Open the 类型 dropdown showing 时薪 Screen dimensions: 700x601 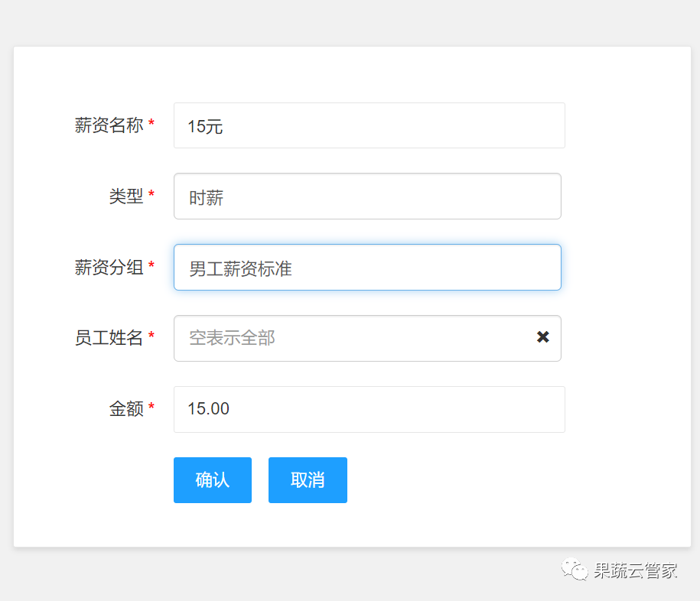tap(367, 197)
